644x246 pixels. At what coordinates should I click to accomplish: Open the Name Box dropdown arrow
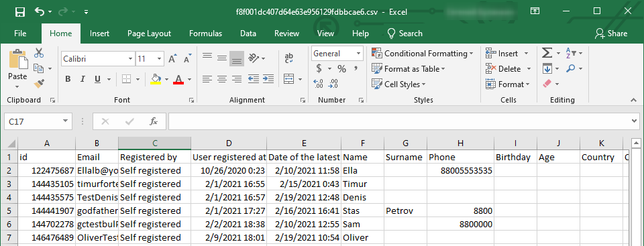pos(65,121)
